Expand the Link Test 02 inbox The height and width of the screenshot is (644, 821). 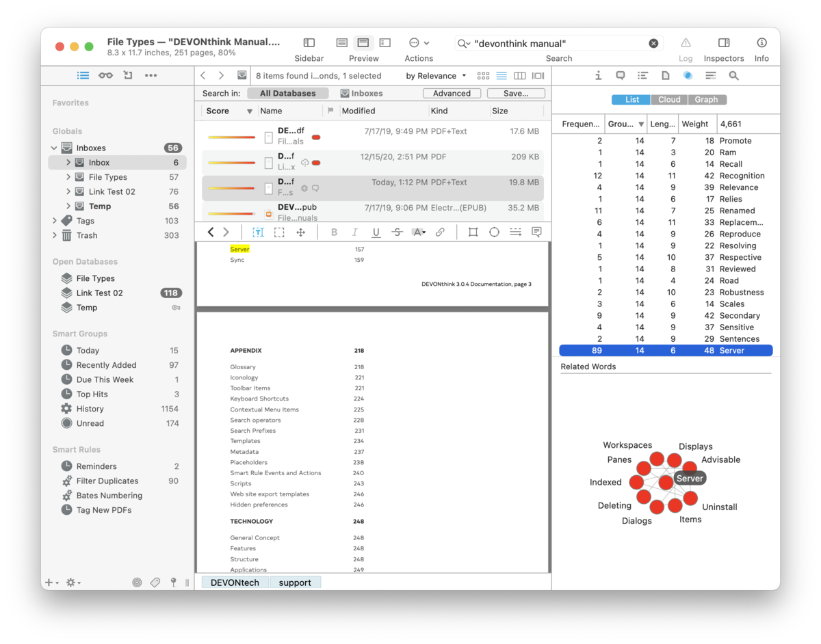click(x=68, y=191)
